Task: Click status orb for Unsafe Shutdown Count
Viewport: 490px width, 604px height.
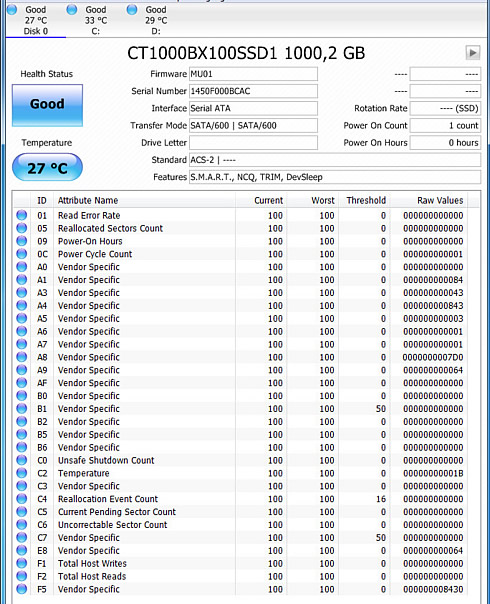Action: click(x=22, y=460)
